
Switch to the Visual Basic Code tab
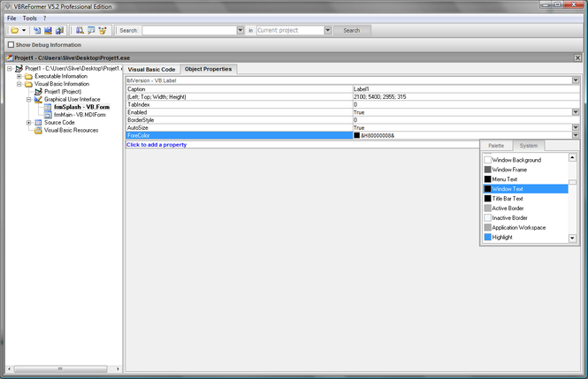point(151,69)
